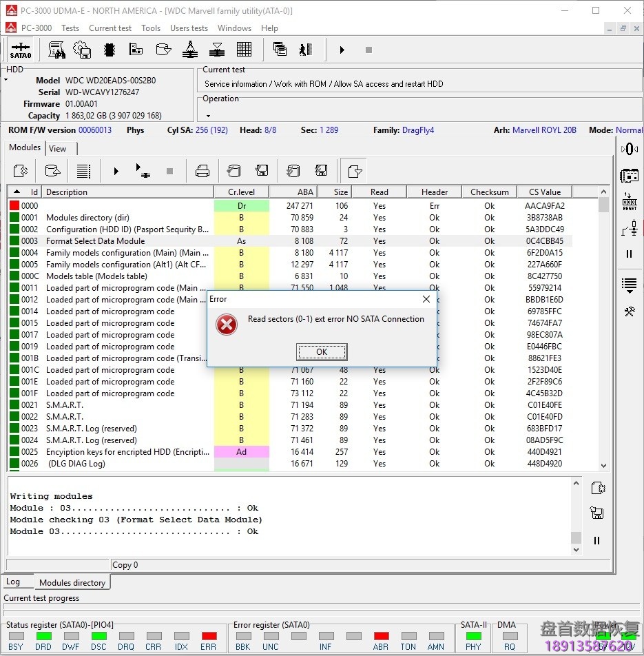The image size is (644, 656).
Task: Click the microchip icon in main toolbar
Action: tap(109, 50)
